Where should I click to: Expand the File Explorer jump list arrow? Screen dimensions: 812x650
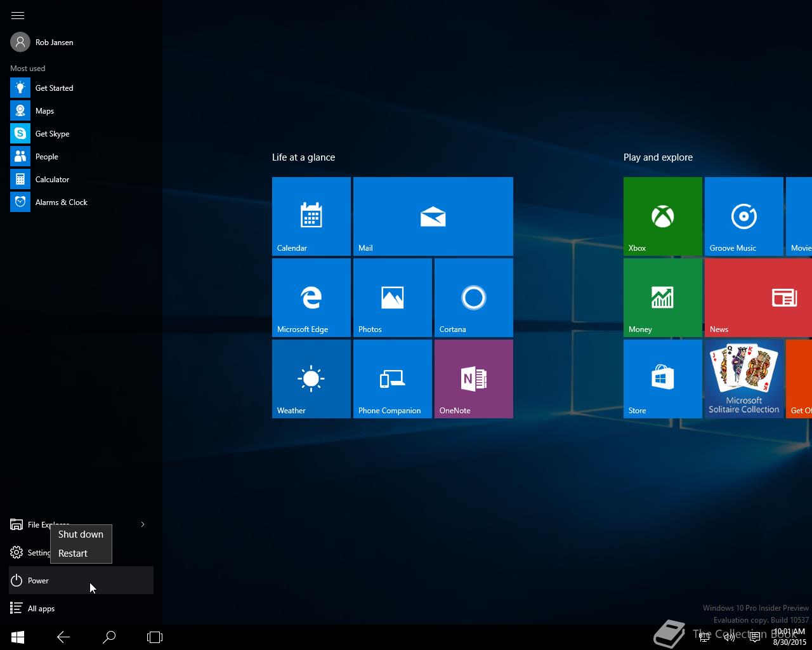coord(143,524)
